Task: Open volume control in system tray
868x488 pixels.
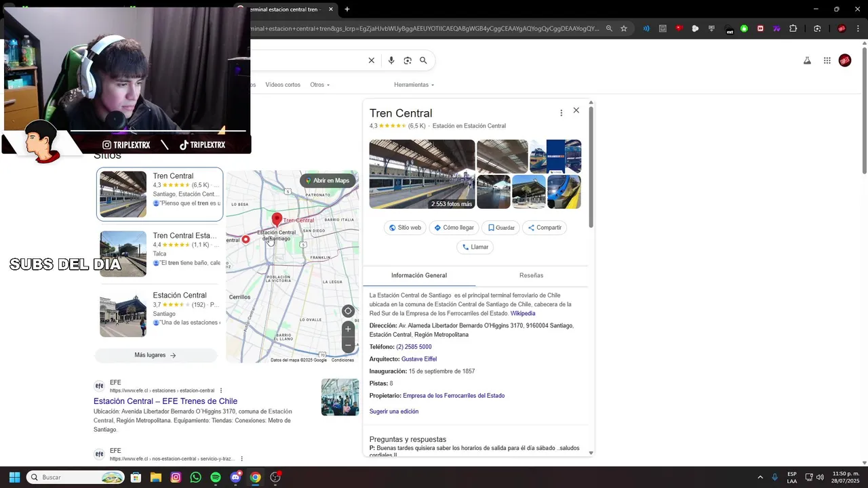Action: 820,477
